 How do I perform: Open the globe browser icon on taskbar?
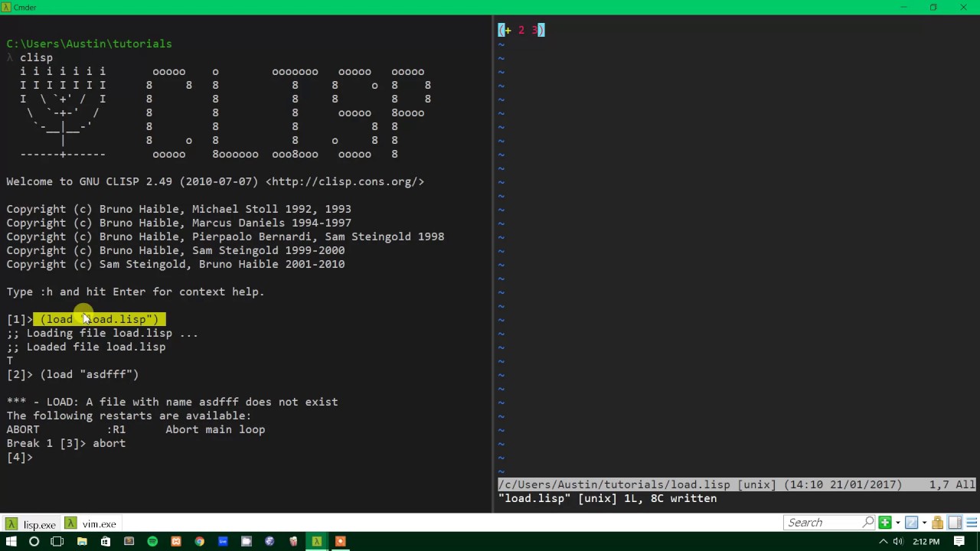(269, 542)
